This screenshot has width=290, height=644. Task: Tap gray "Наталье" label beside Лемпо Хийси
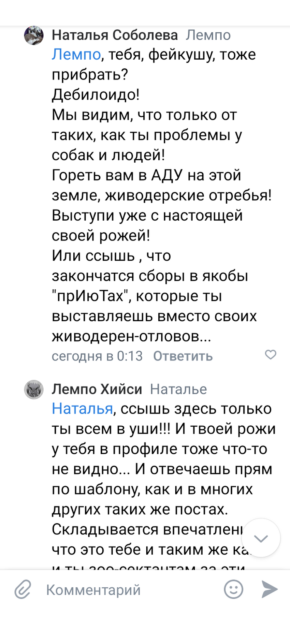pos(178,389)
